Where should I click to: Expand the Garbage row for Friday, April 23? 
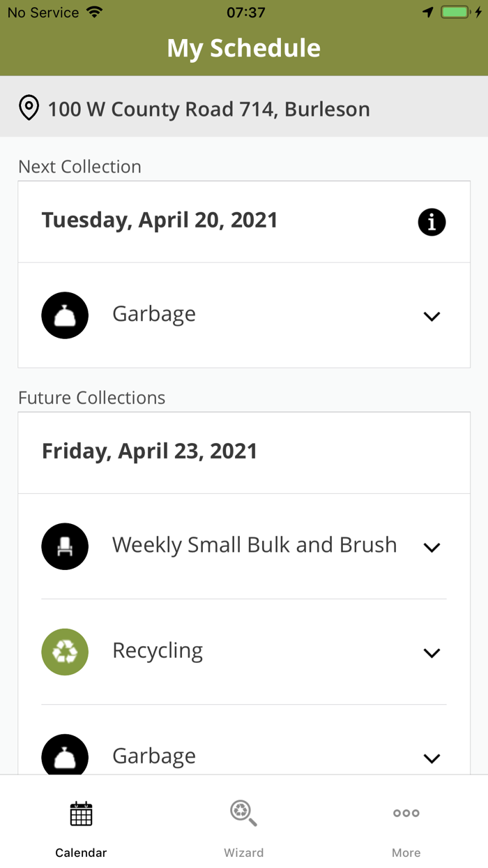coord(432,758)
